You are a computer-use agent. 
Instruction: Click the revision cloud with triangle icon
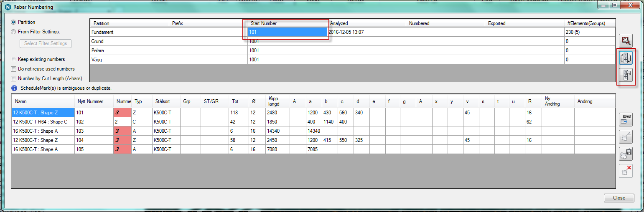point(626,136)
